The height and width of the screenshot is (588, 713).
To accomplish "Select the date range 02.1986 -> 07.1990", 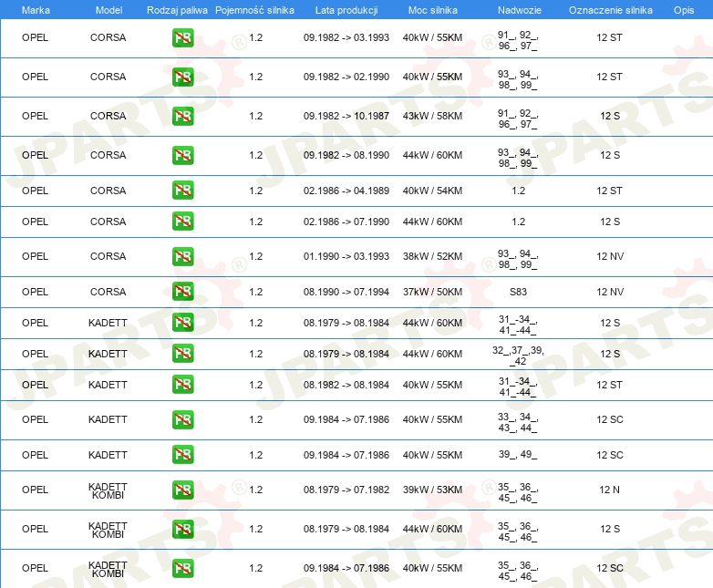I will 346,222.
